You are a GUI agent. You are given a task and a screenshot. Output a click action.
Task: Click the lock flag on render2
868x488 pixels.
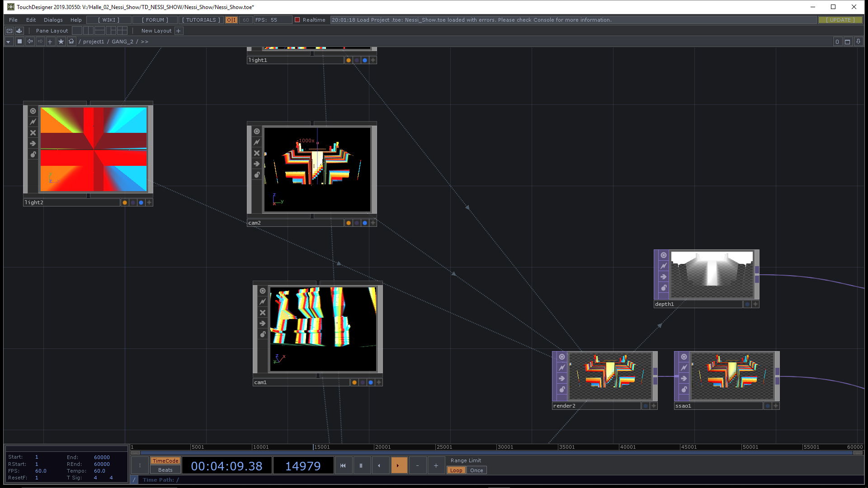(562, 389)
